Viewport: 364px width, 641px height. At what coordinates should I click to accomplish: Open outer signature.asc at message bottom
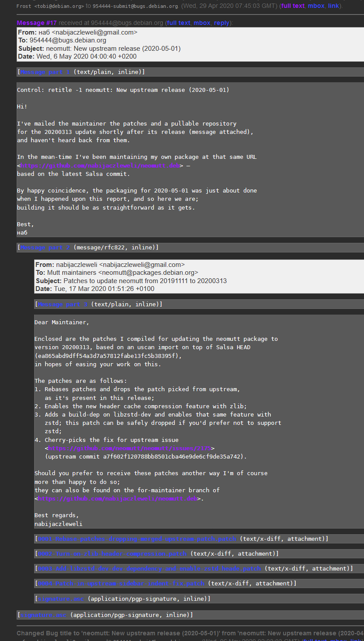[43, 615]
